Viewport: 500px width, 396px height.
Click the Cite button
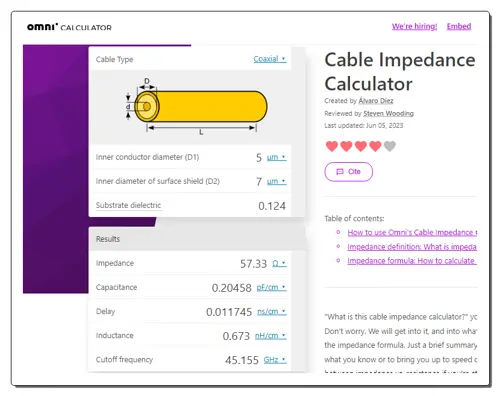click(349, 172)
